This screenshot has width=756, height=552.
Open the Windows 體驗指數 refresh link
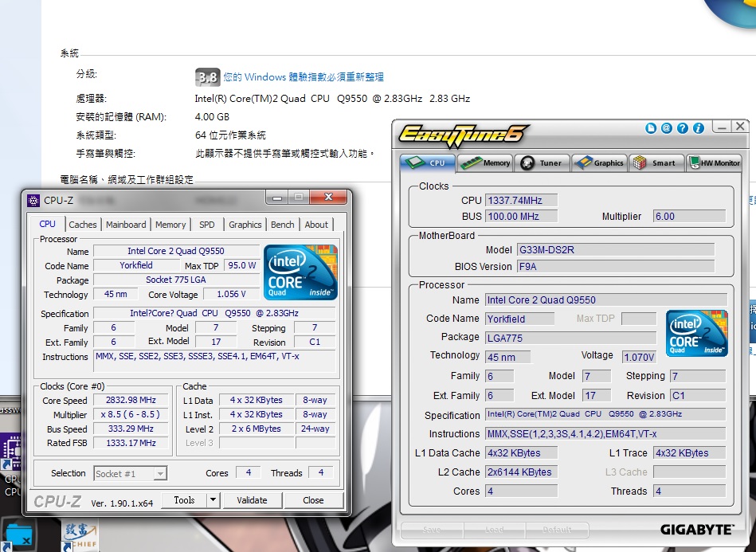click(x=304, y=77)
